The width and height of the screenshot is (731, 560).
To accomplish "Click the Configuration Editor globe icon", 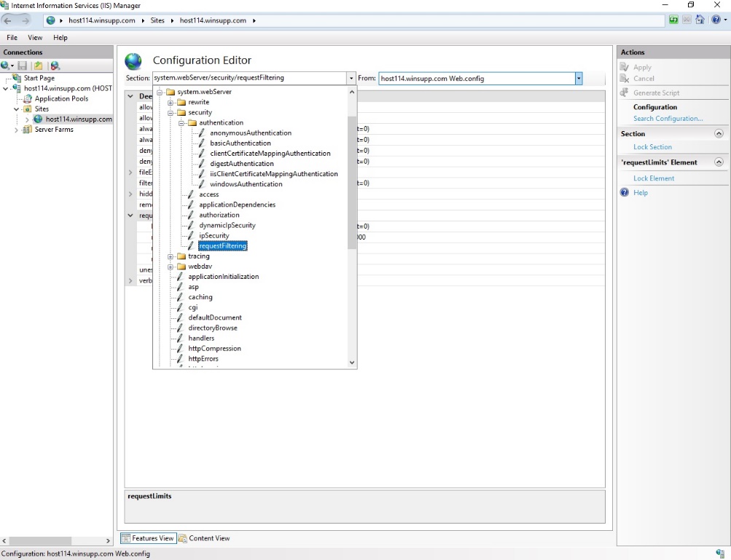I will (x=133, y=61).
